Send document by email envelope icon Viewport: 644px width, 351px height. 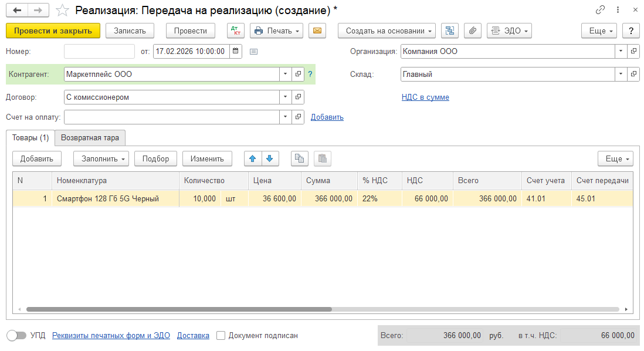[317, 31]
